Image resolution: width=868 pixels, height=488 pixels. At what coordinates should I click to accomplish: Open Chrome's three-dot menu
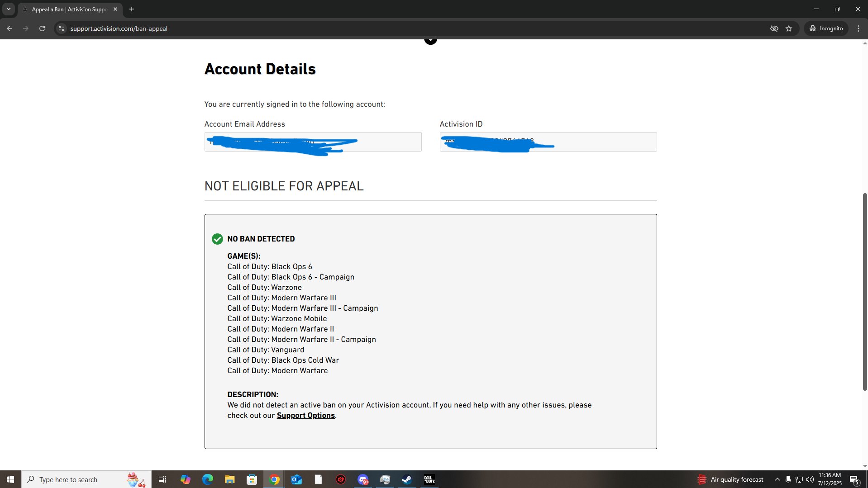pos(858,28)
